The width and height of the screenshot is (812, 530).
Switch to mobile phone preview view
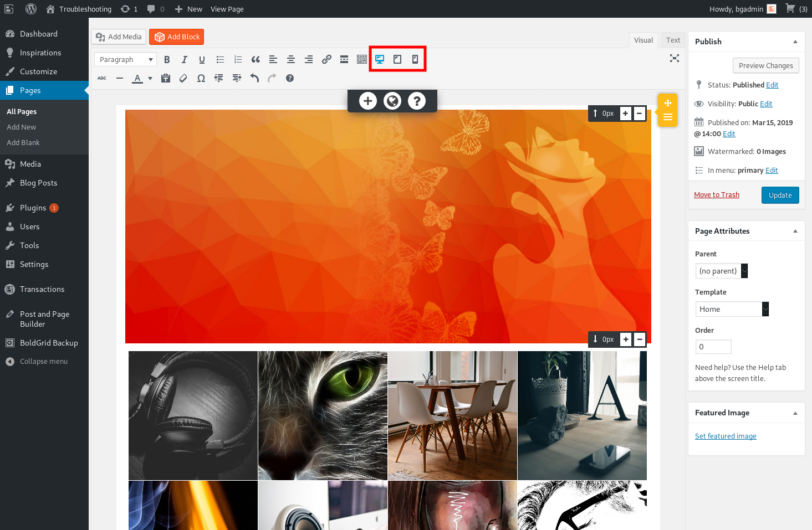[415, 59]
